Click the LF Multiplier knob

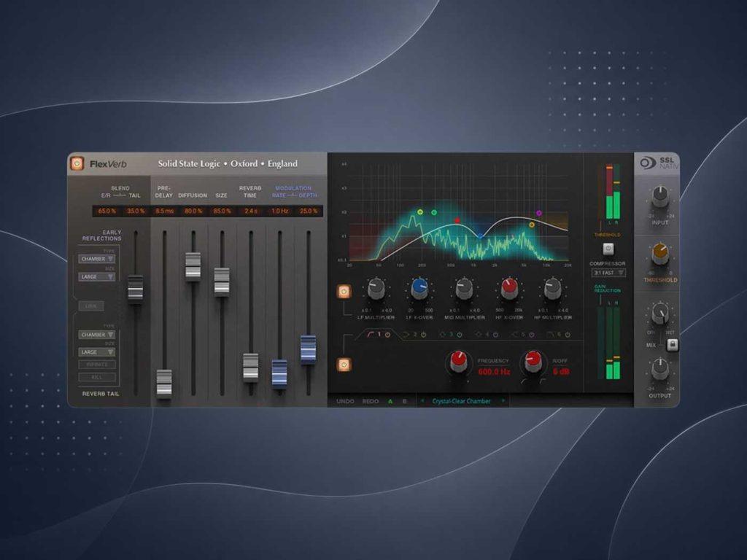(x=376, y=289)
